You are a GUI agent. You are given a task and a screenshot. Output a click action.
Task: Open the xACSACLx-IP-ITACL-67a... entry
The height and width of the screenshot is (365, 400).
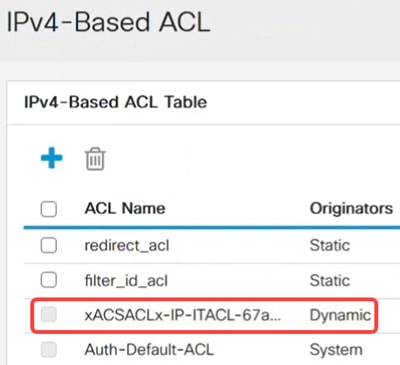183,315
